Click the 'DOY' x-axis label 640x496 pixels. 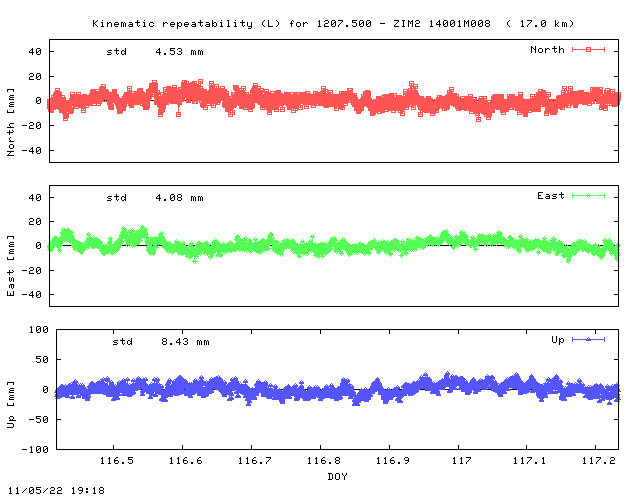coord(338,476)
